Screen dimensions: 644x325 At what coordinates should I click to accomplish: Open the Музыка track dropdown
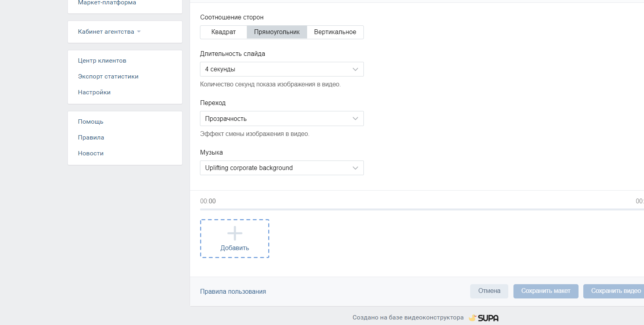(281, 168)
